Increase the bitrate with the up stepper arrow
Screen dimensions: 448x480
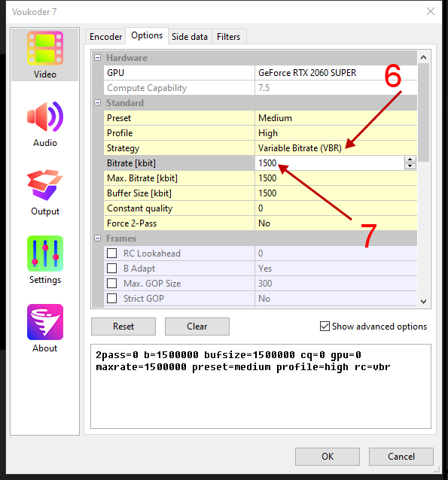[x=410, y=159]
